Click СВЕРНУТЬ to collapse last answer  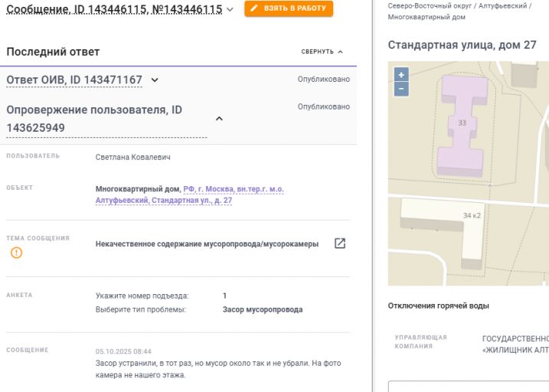pyautogui.click(x=322, y=52)
